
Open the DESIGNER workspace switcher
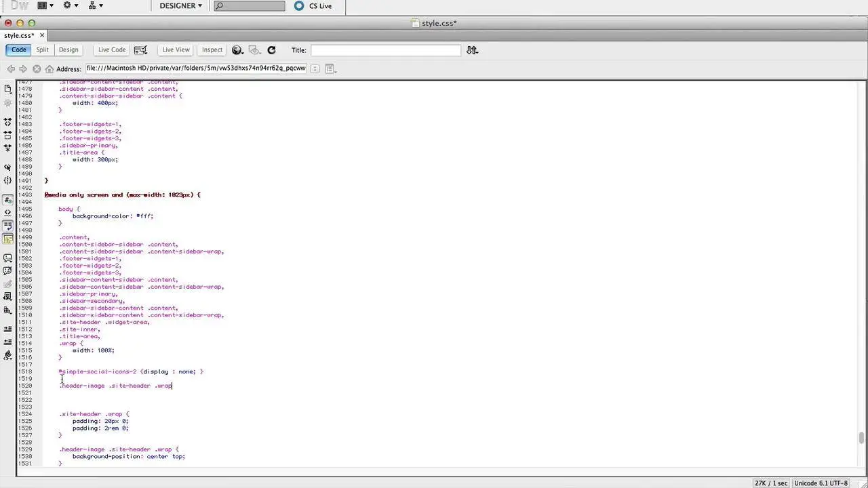point(180,6)
